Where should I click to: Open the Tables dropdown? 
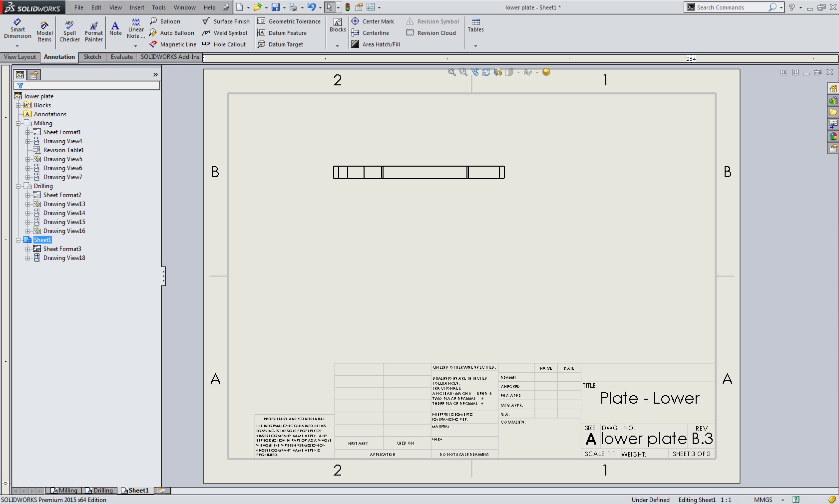pos(475,45)
